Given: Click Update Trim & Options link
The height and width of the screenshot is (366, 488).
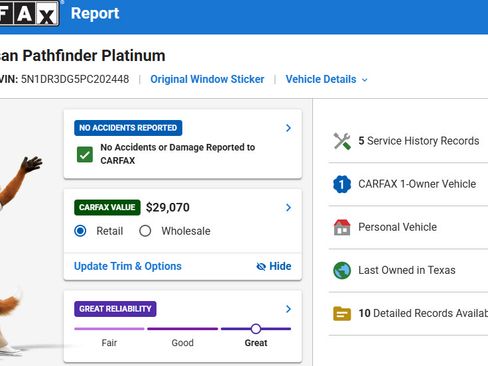Looking at the screenshot, I should tap(128, 266).
